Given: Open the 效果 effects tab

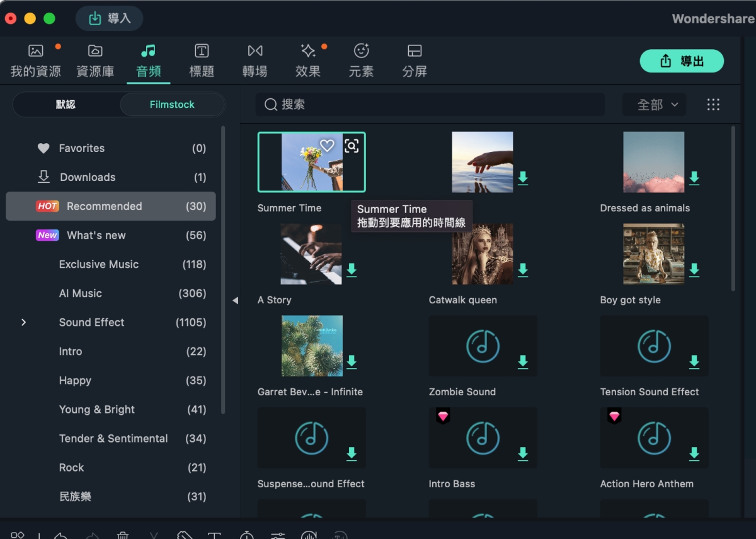Looking at the screenshot, I should click(x=308, y=61).
